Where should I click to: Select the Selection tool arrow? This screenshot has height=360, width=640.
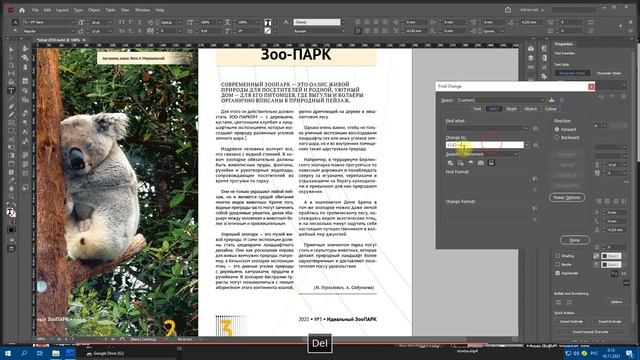coord(11,49)
